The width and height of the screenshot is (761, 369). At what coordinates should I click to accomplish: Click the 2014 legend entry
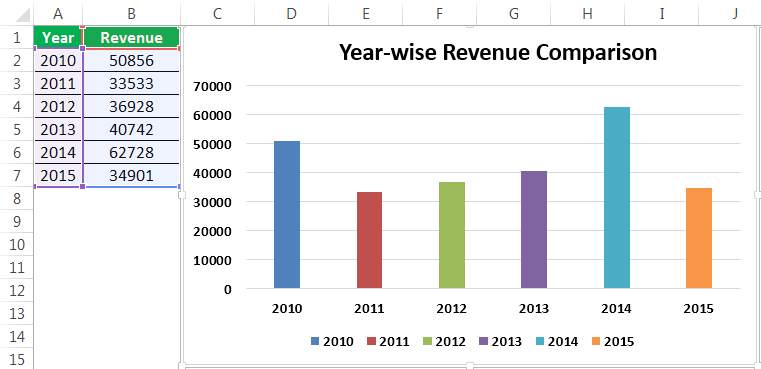coord(557,341)
